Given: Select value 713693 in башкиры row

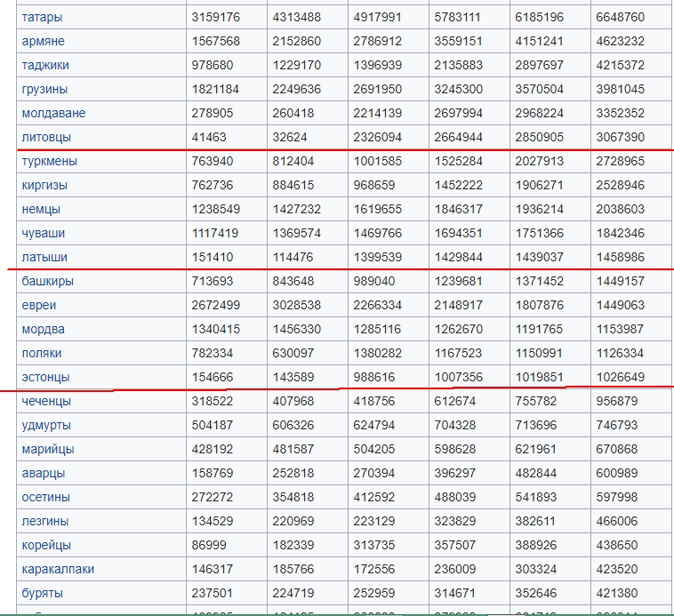Looking at the screenshot, I should (x=212, y=282).
